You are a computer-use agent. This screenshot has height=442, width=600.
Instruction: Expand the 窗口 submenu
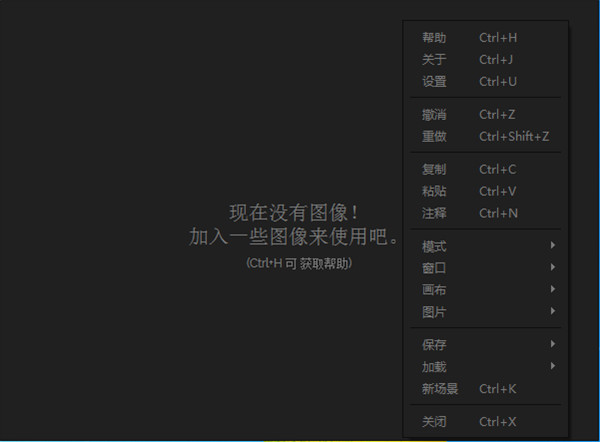tap(486, 268)
